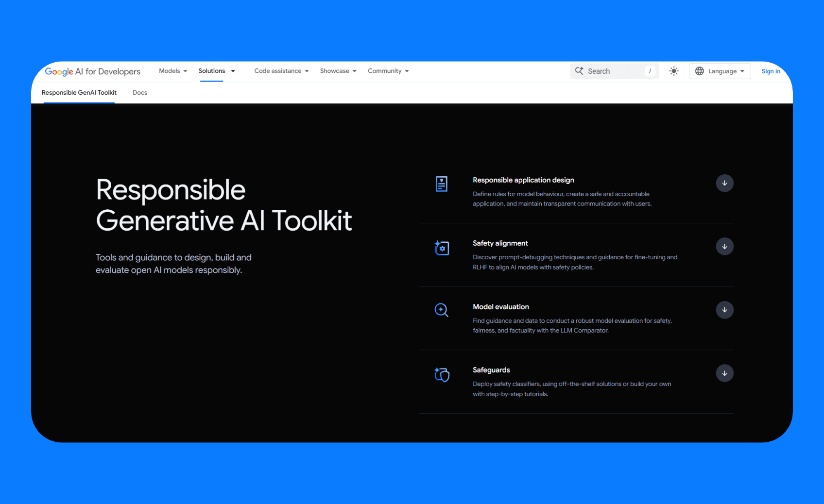Click the Responsible application design document icon
Image resolution: width=824 pixels, height=504 pixels.
pyautogui.click(x=442, y=184)
